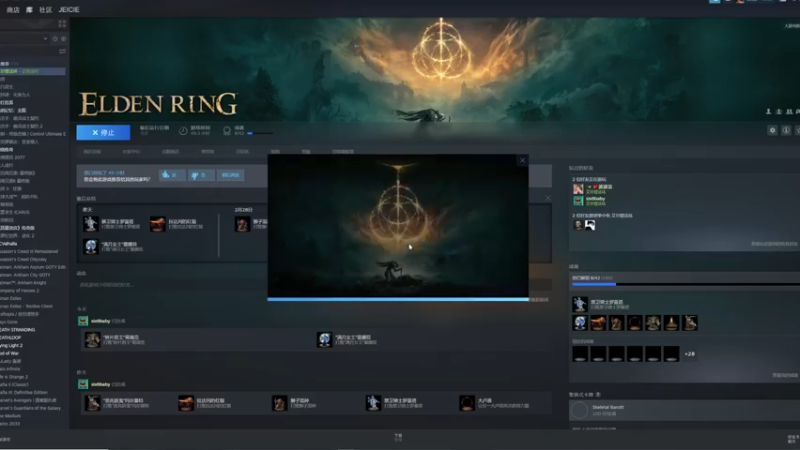800x450 pixels.
Task: Select God of War in library list
Action: point(9,353)
